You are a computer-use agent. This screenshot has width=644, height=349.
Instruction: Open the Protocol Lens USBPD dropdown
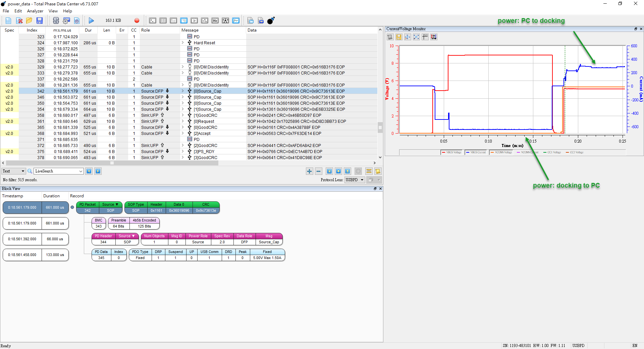tap(362, 180)
